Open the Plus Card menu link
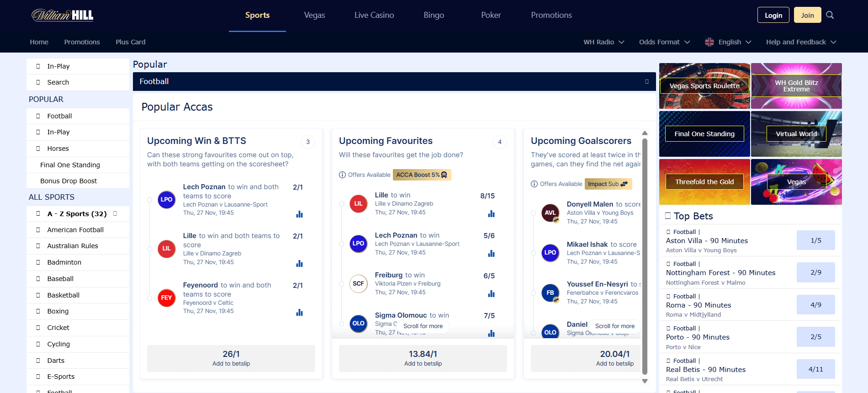 pyautogui.click(x=131, y=42)
